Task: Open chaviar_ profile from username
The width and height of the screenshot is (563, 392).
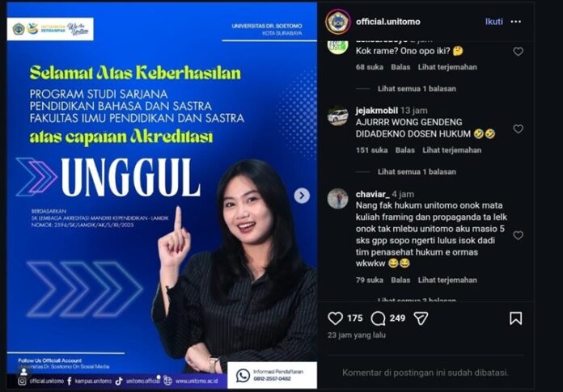Action: 372,194
